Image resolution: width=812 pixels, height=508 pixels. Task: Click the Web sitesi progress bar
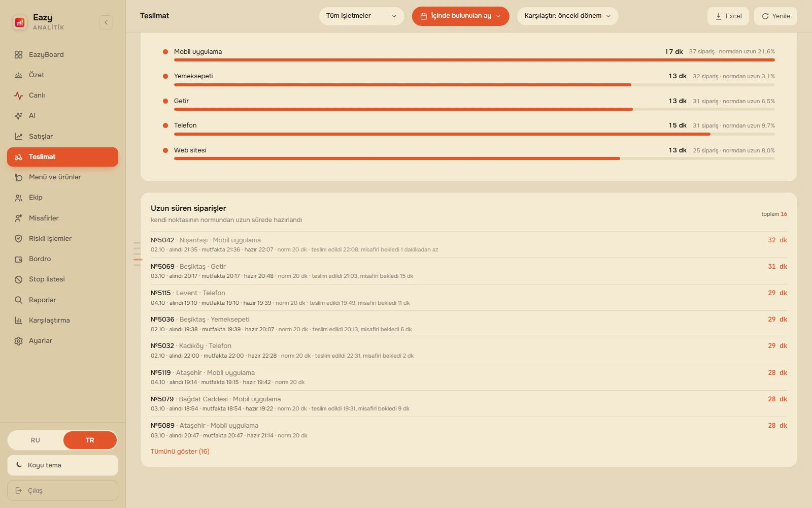click(475, 158)
